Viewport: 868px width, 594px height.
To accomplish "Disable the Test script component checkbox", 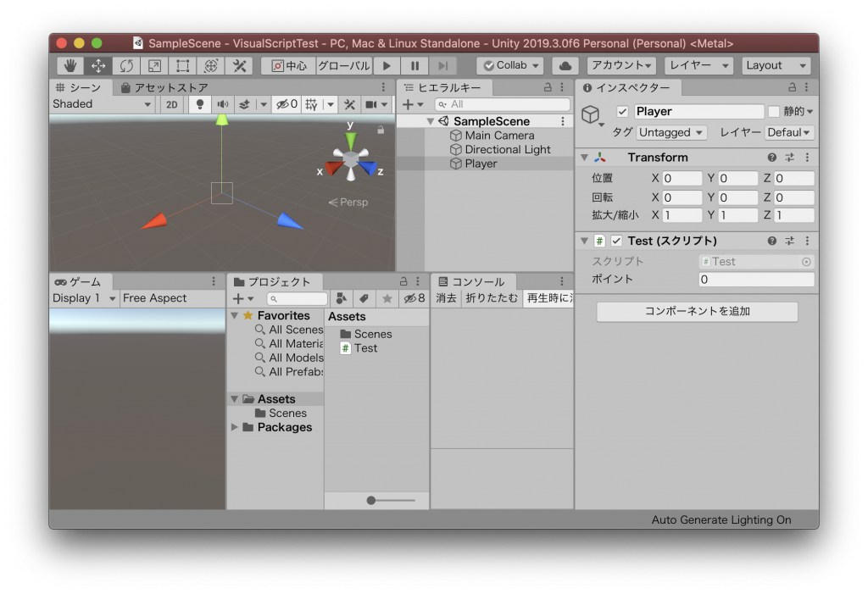I will click(x=616, y=241).
